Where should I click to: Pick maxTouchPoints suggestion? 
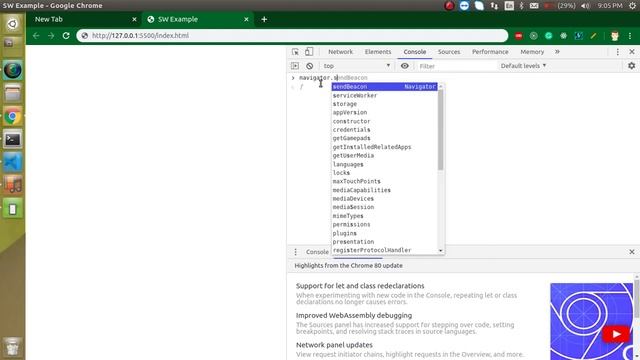click(x=384, y=181)
